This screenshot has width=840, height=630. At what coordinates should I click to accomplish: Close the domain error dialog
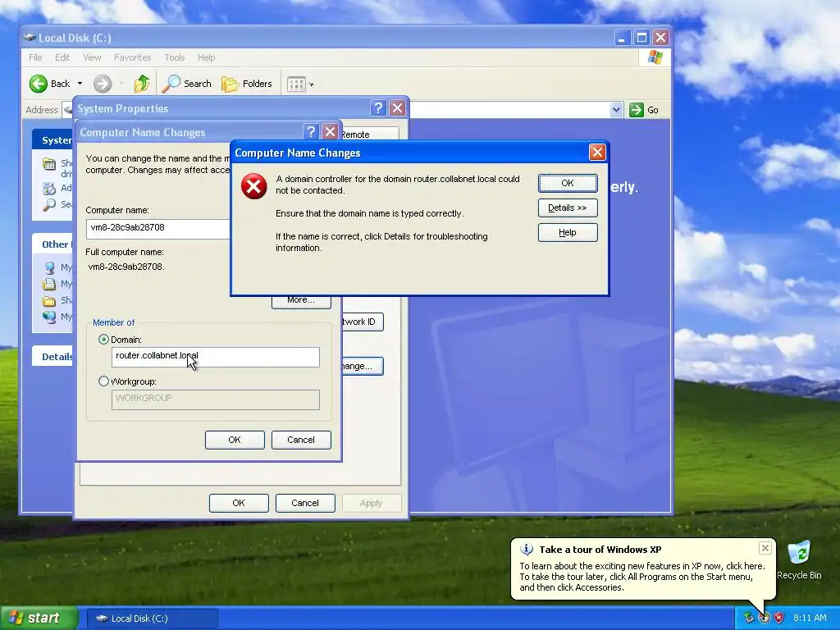(597, 153)
